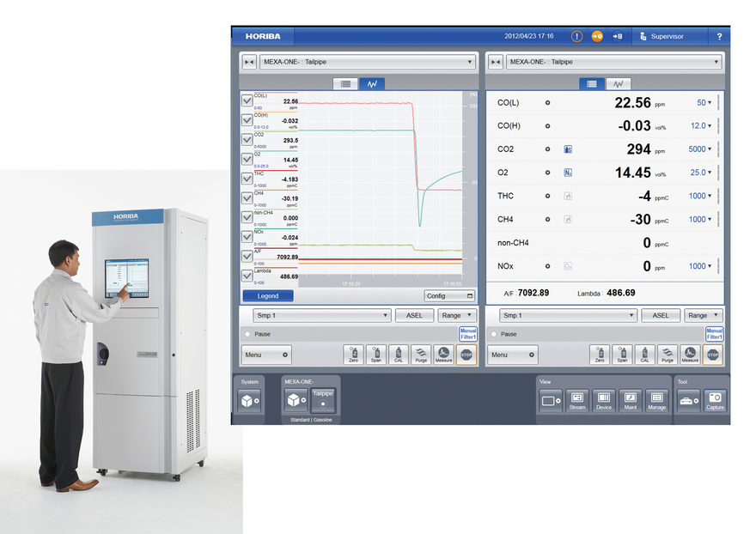Toggle the CH4 trace checkbox
The width and height of the screenshot is (756, 534).
247,198
